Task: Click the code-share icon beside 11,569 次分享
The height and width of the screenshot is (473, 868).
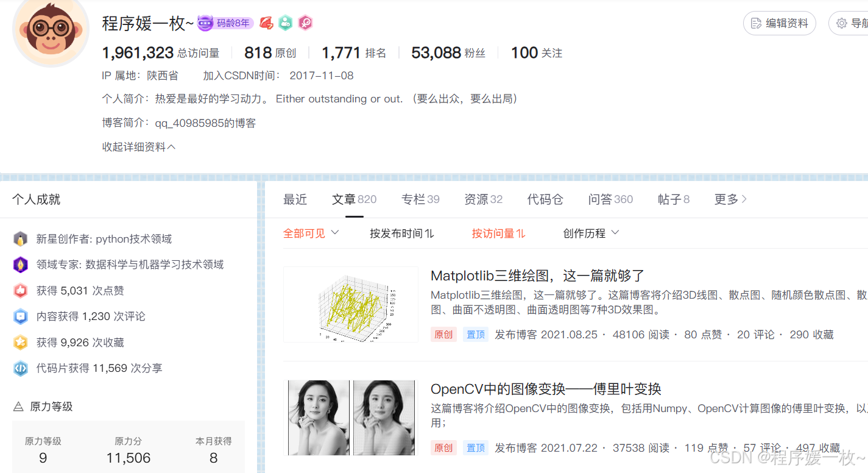Action: pos(20,368)
